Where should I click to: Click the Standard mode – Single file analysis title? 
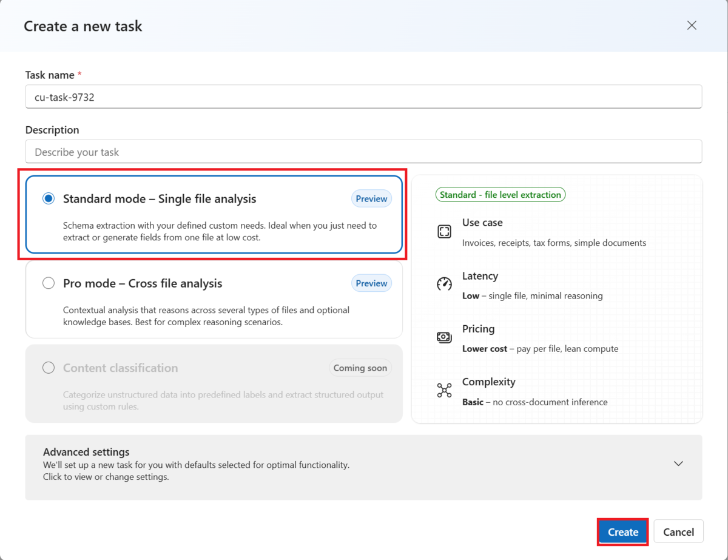(160, 199)
